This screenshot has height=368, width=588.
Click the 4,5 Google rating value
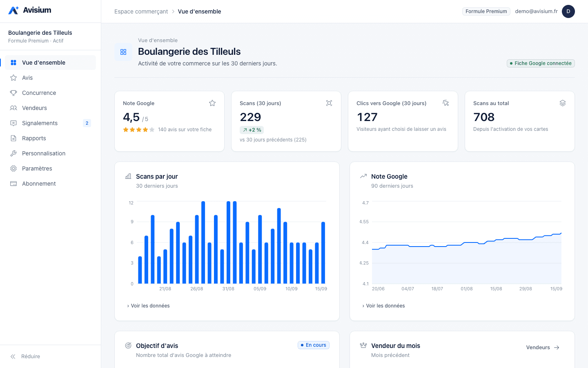[131, 117]
